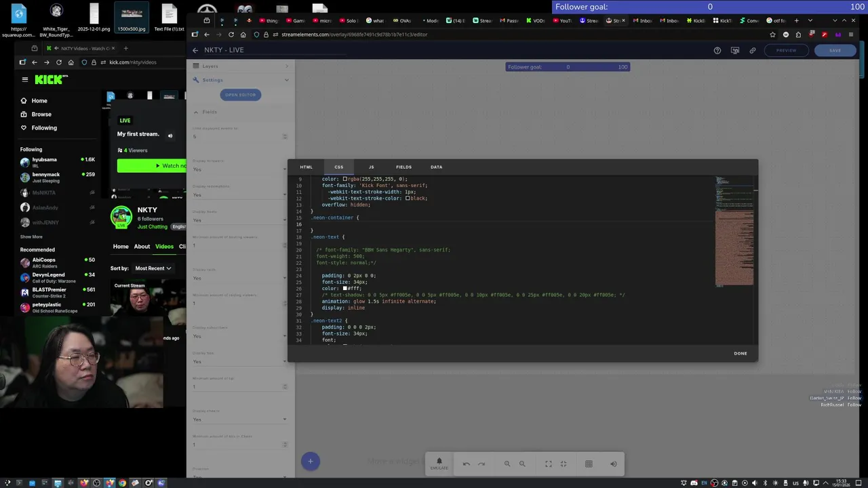Open the Kick hamburger menu
The image size is (868, 488).
[x=25, y=79]
